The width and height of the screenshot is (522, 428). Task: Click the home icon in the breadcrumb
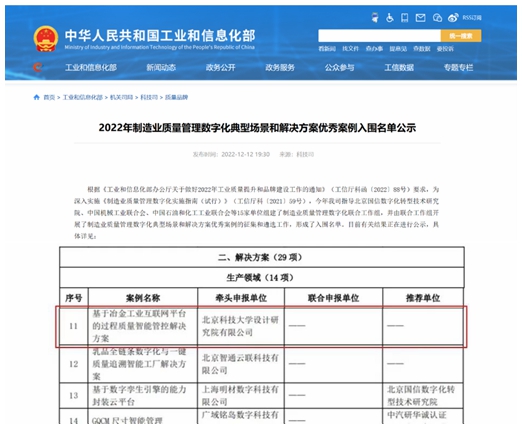pyautogui.click(x=37, y=97)
